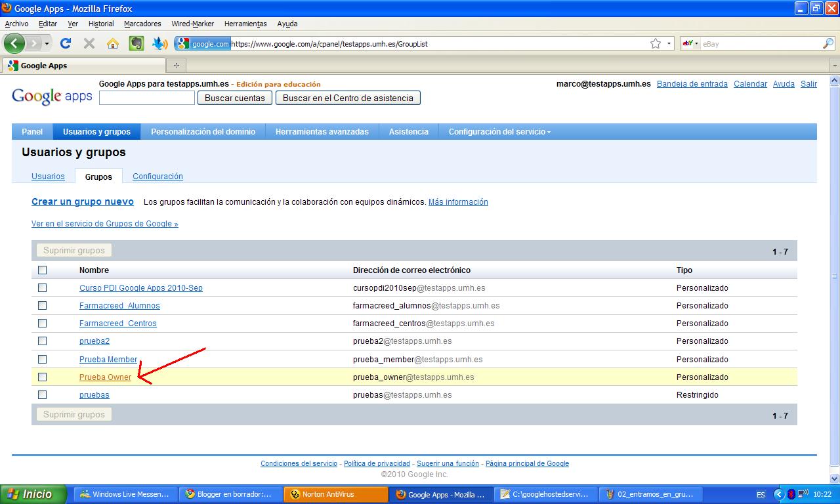This screenshot has width=840, height=504.
Task: Check the Prueba Member checkbox
Action: (x=43, y=359)
